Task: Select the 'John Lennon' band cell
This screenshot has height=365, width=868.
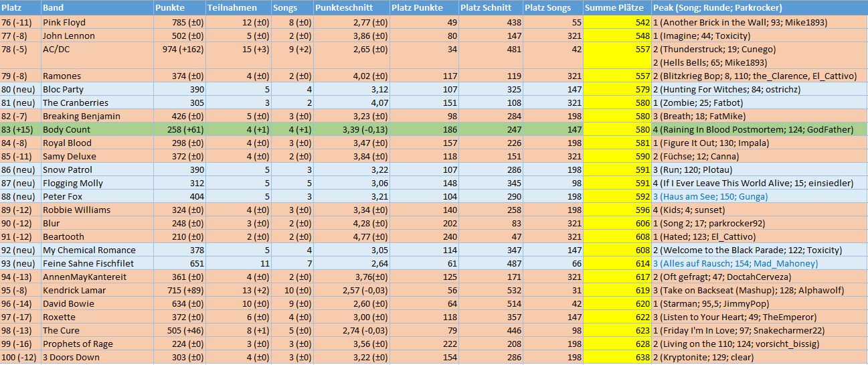Action: point(96,35)
